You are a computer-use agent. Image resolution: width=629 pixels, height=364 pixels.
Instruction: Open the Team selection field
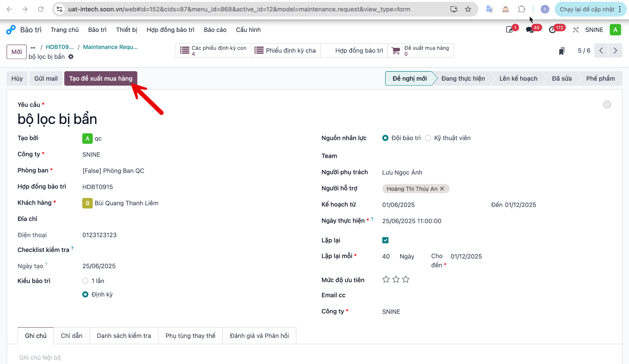click(497, 156)
